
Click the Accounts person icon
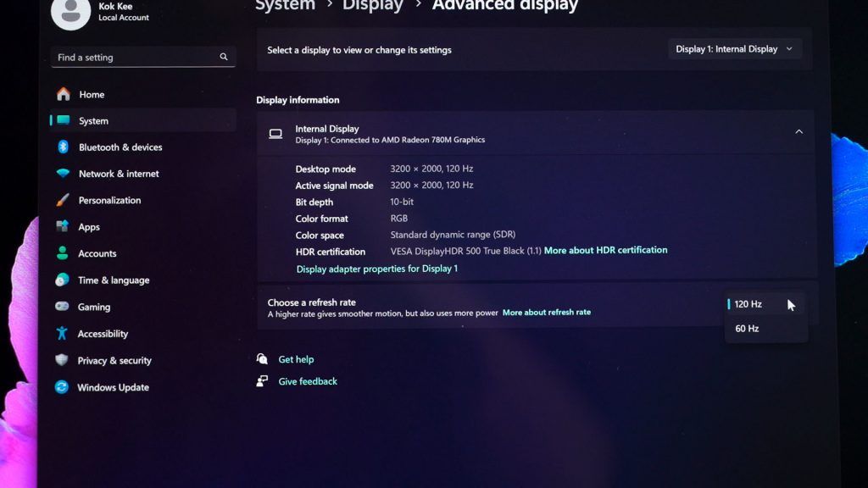(x=62, y=252)
